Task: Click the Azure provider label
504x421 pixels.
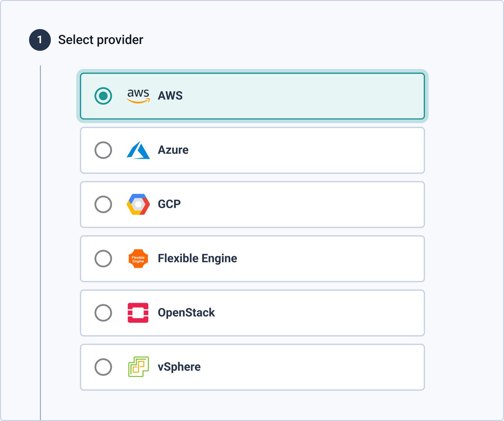Action: (x=173, y=150)
